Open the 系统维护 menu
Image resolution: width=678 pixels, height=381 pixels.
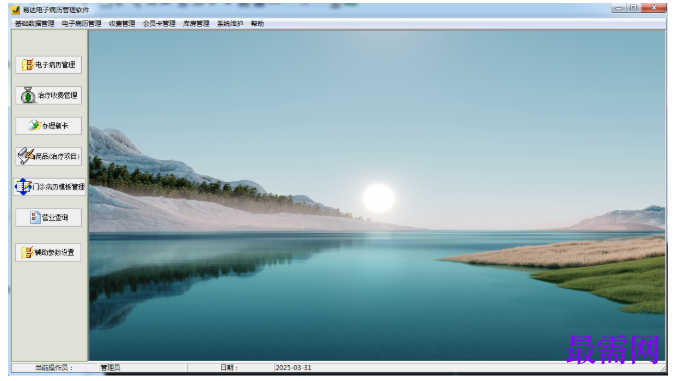click(x=230, y=24)
